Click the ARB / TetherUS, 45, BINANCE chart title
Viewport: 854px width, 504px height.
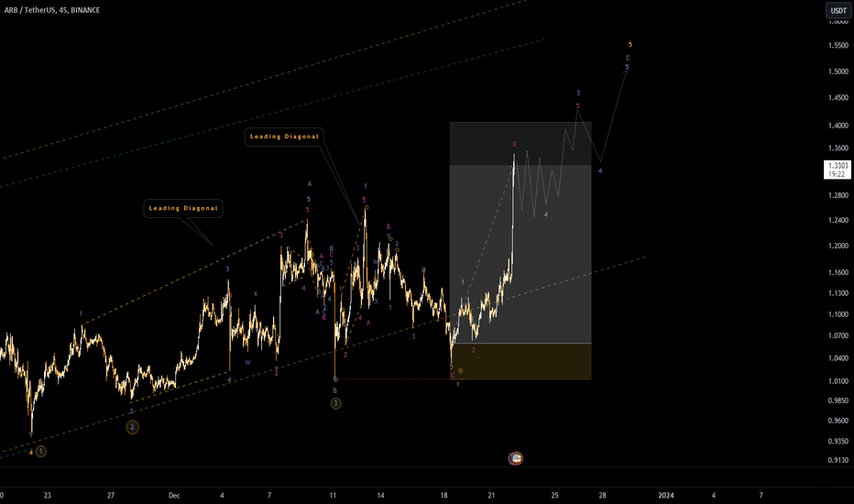coord(51,10)
